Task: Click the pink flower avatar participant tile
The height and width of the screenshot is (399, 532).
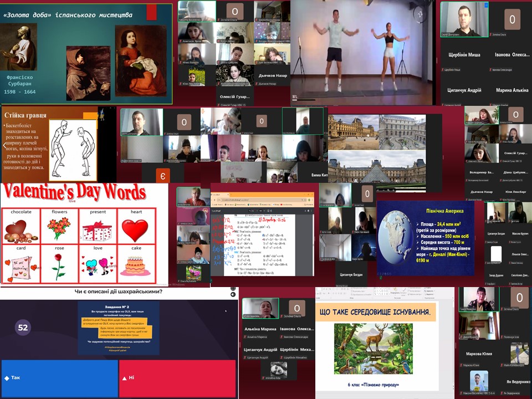Action: pos(193,273)
